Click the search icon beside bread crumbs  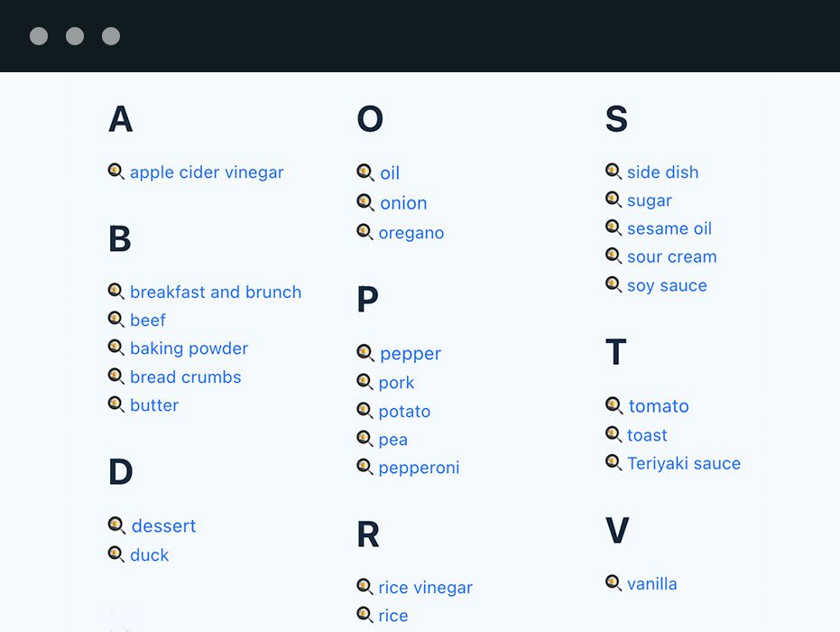[116, 376]
